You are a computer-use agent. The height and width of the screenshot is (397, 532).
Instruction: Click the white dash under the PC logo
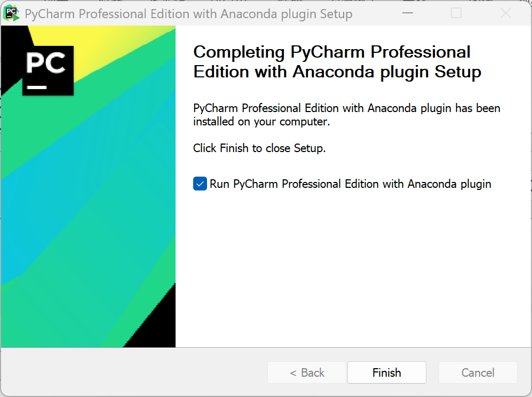(37, 88)
